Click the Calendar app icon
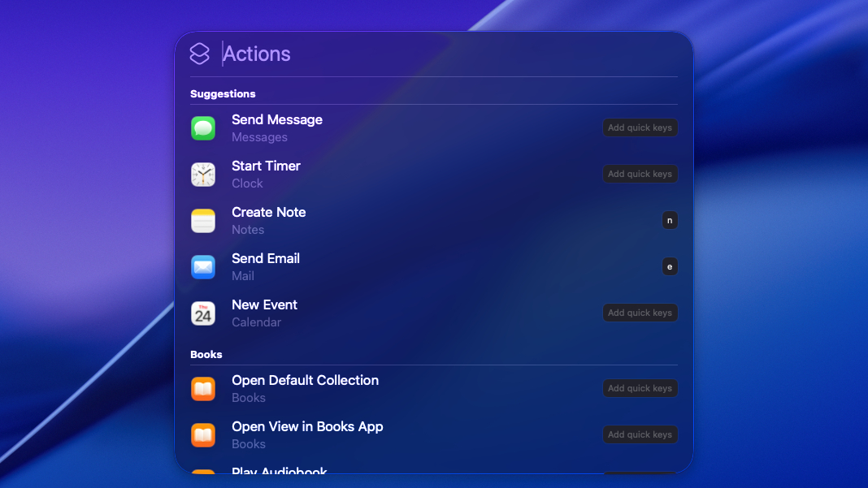The image size is (868, 488). (x=203, y=313)
